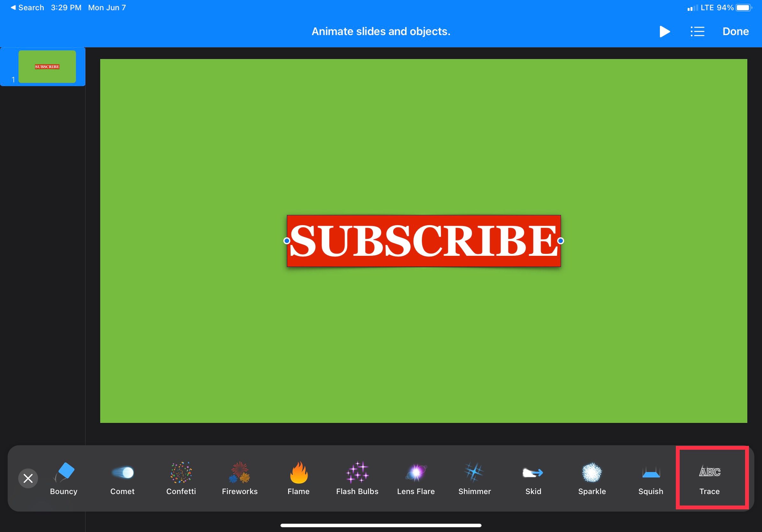The image size is (762, 532).
Task: Tap the SUBSCRIBE text object
Action: (x=423, y=240)
